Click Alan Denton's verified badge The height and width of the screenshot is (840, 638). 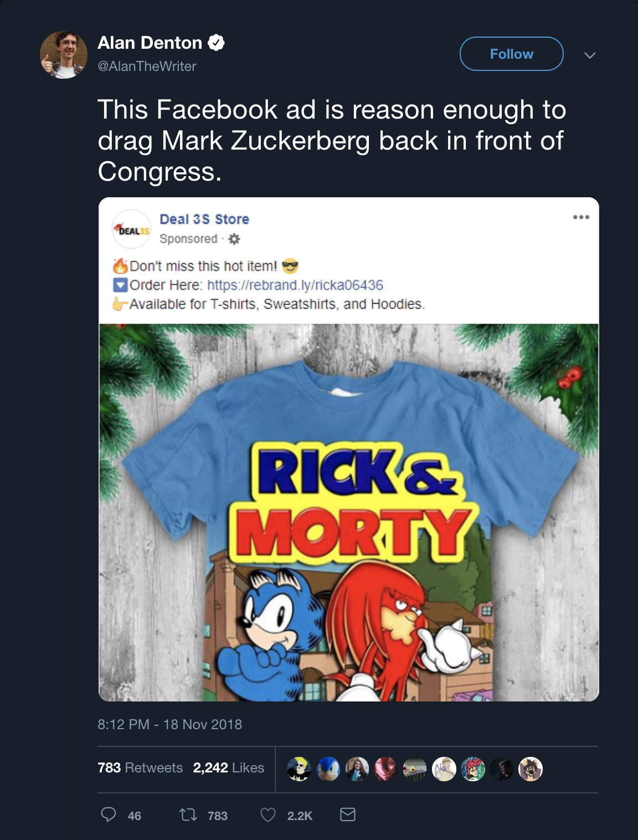point(216,42)
